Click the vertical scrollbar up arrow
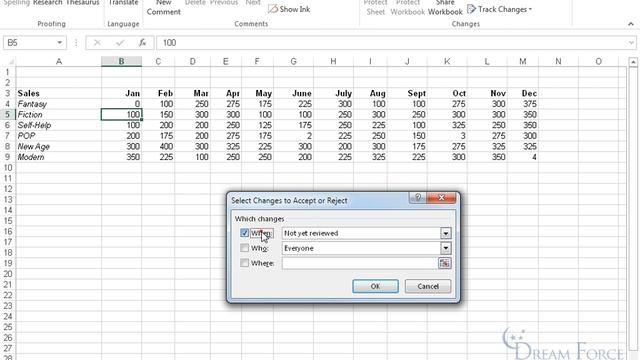This screenshot has width=640, height=360. click(633, 62)
